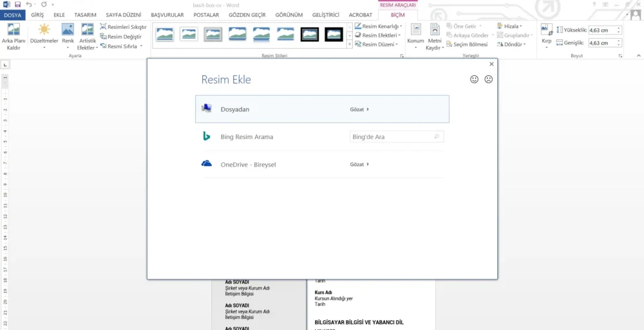Screen dimensions: 644x330
Task: Open the Resim Kenarlığı dropdown
Action: pos(401,26)
